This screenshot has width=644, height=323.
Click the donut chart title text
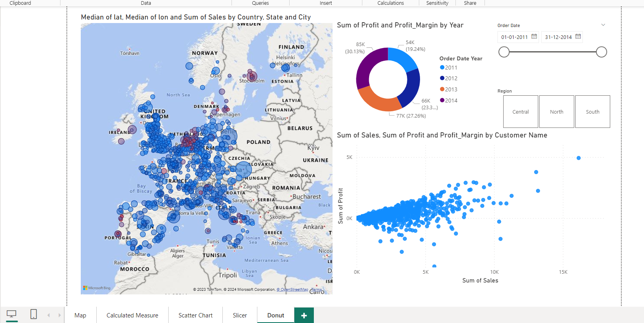[400, 25]
